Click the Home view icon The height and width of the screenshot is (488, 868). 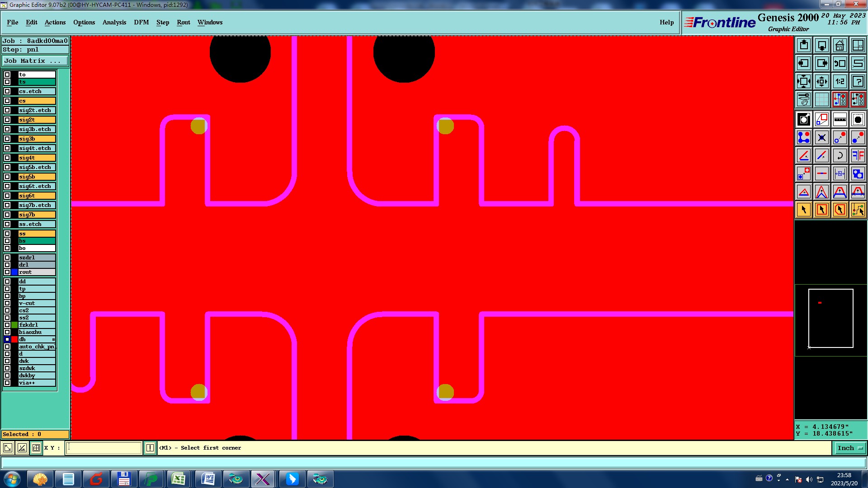click(x=840, y=45)
